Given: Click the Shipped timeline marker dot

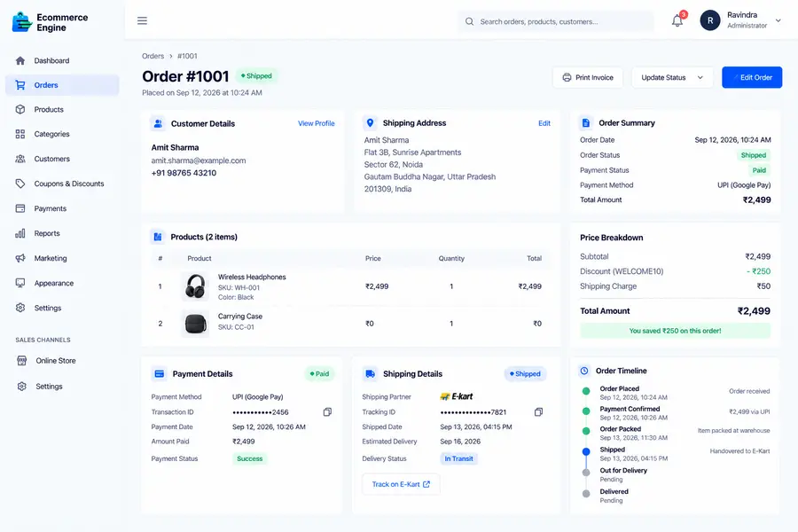Looking at the screenshot, I should (x=586, y=451).
